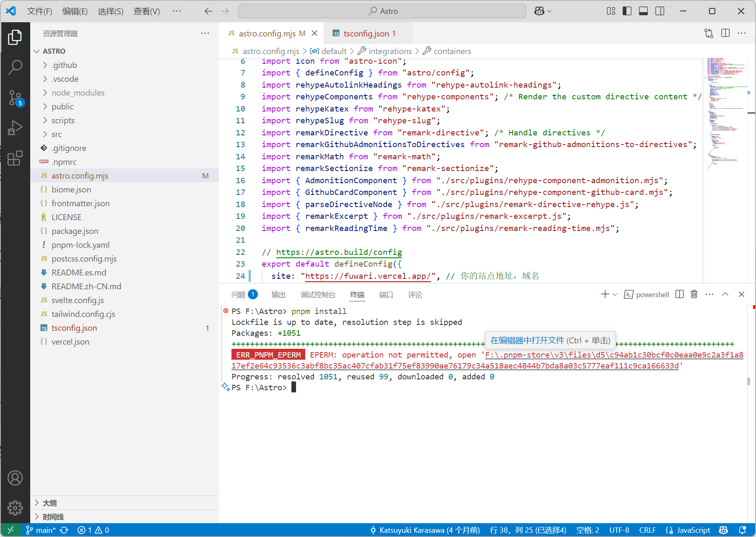The image size is (756, 537).
Task: Open the Extensions view
Action: point(15,158)
